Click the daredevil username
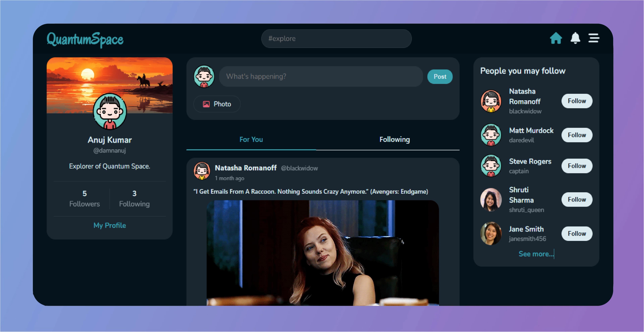 coord(522,140)
